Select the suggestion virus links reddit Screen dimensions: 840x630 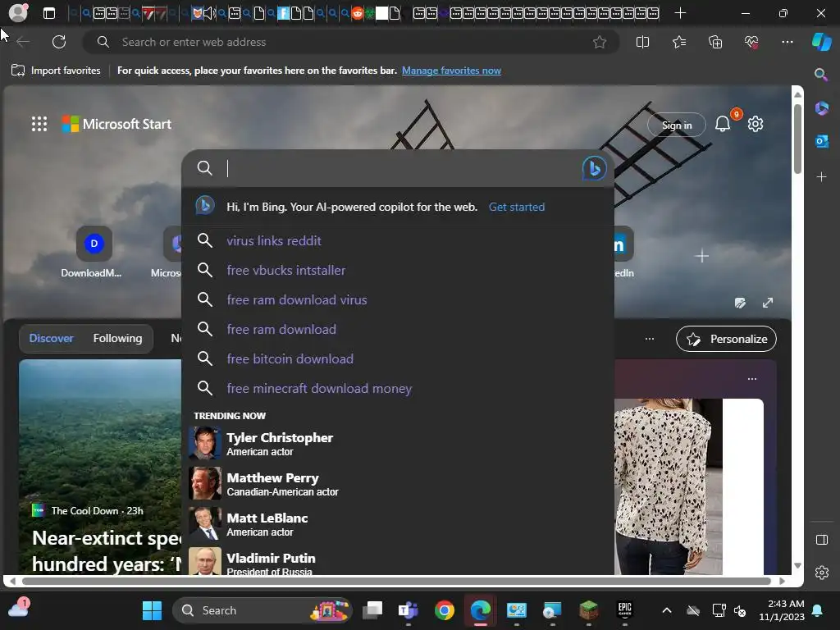[x=398, y=240]
